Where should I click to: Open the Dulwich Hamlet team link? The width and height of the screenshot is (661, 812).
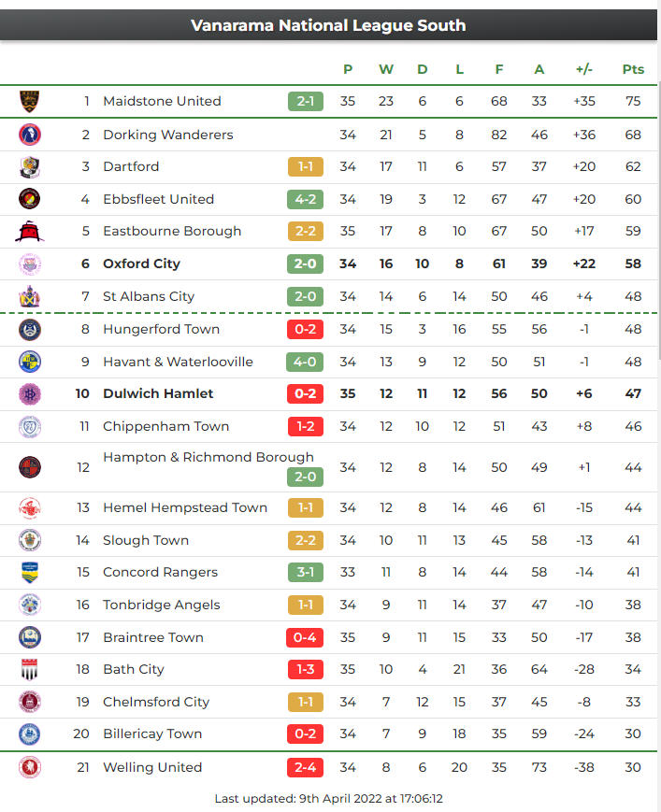pos(158,393)
